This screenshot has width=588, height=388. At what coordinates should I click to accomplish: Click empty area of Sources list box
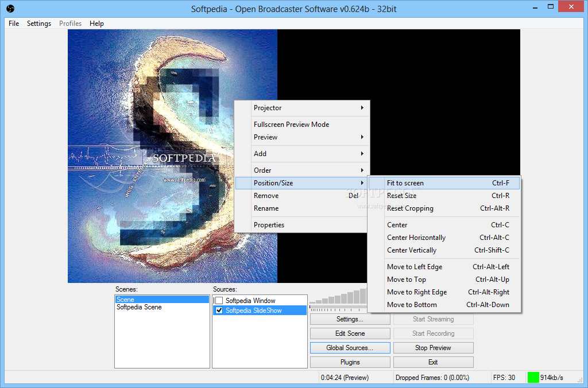point(260,341)
